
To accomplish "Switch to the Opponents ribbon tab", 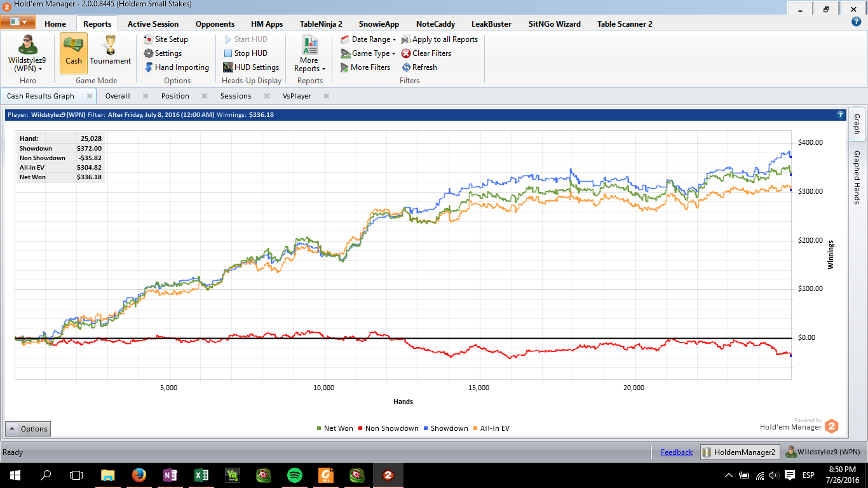I will coord(215,24).
